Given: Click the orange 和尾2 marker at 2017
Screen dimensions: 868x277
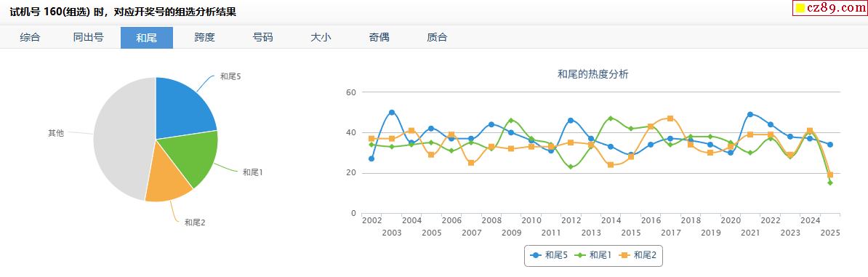Looking at the screenshot, I should pyautogui.click(x=670, y=119).
